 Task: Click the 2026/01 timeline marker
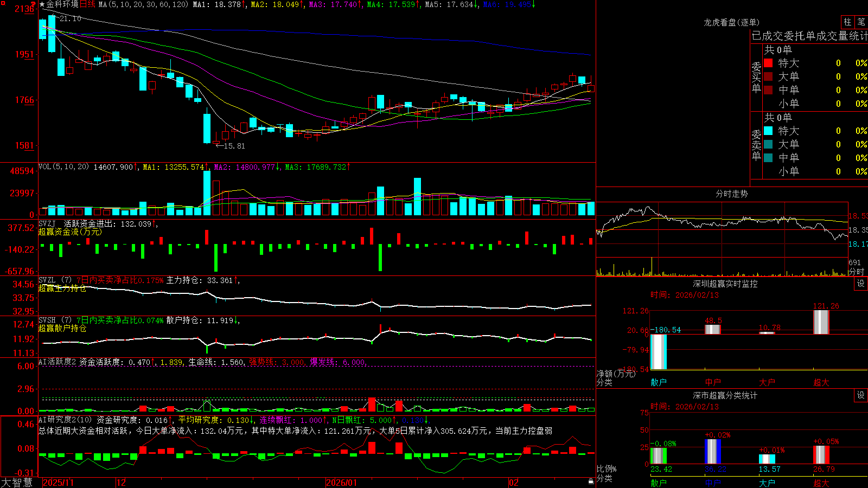[342, 483]
